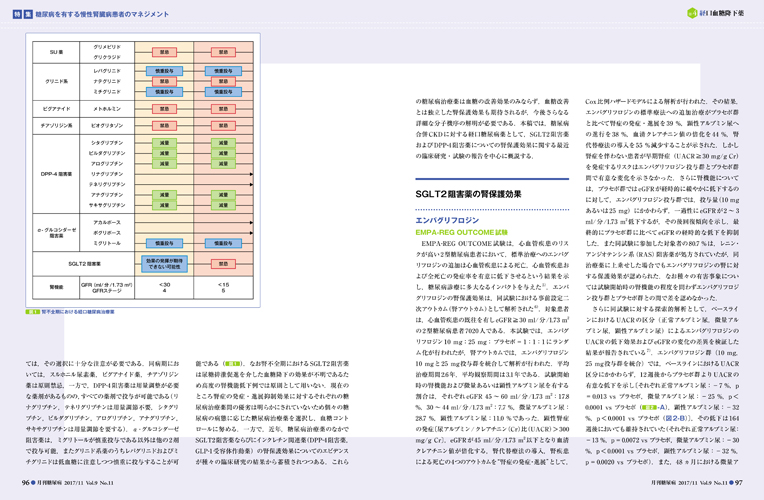Click 'DPP-4阻害薬' category cell
This screenshot has width=764, height=500.
click(x=56, y=174)
